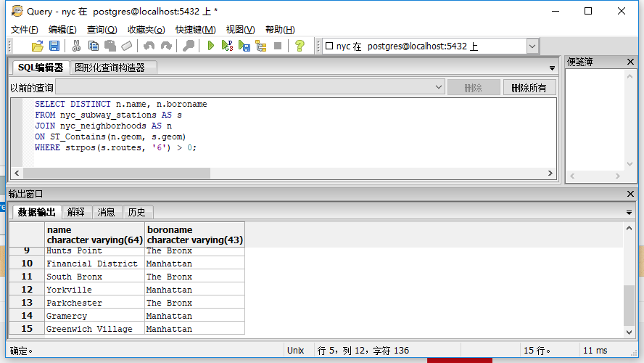Image resolution: width=644 pixels, height=363 pixels.
Task: Select the name column header
Action: [x=94, y=234]
